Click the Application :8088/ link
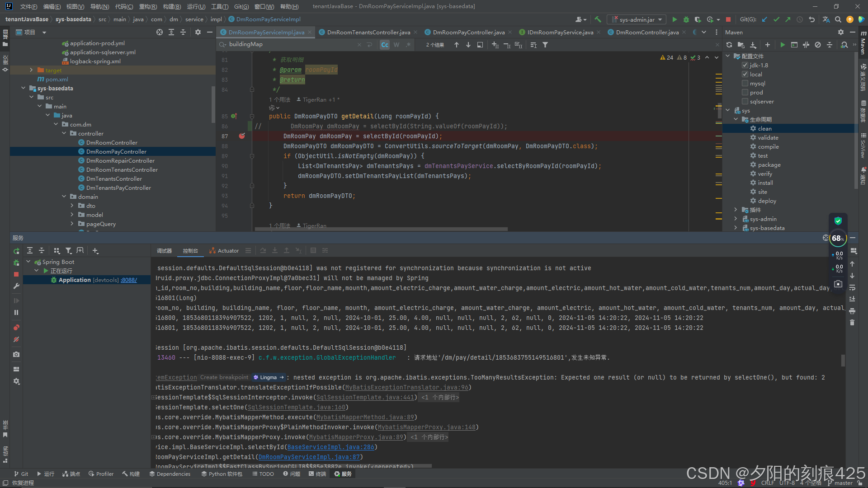The width and height of the screenshot is (868, 488). coord(129,280)
